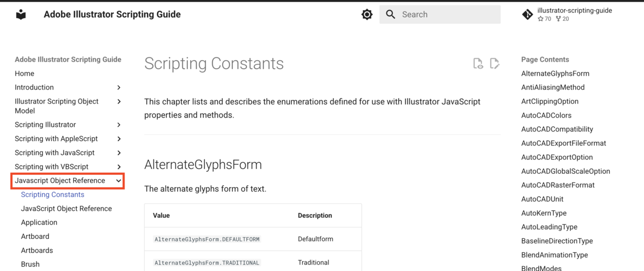Open Introduction in sidebar
The image size is (644, 271).
tap(34, 87)
